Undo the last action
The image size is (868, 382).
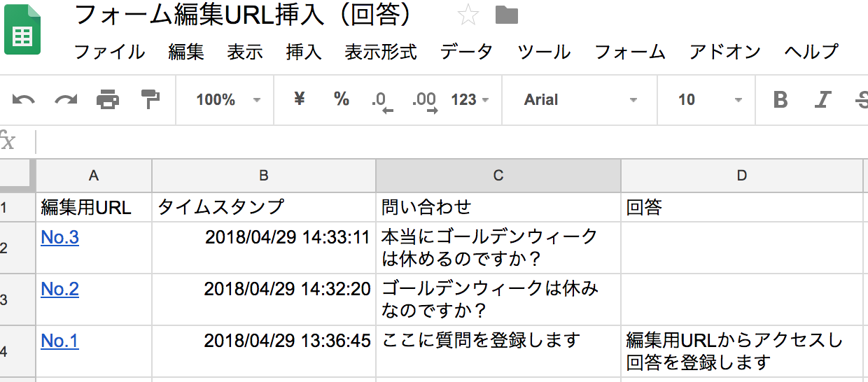click(24, 100)
